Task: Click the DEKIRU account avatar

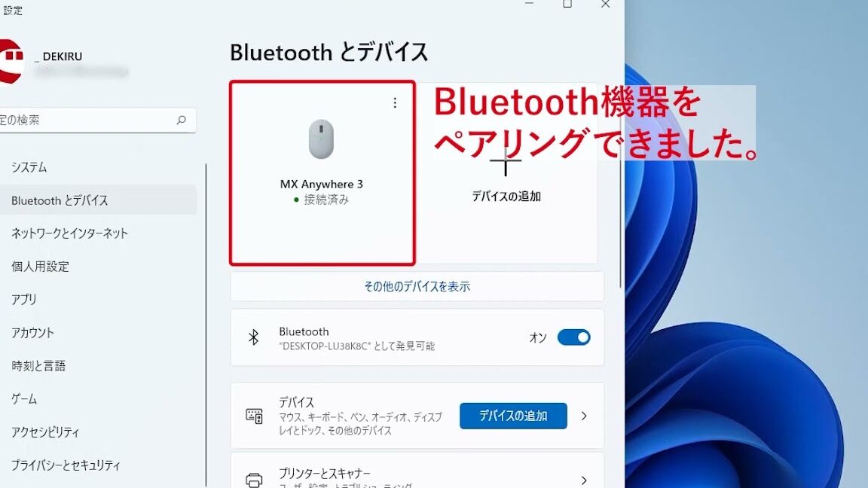Action: pos(11,62)
